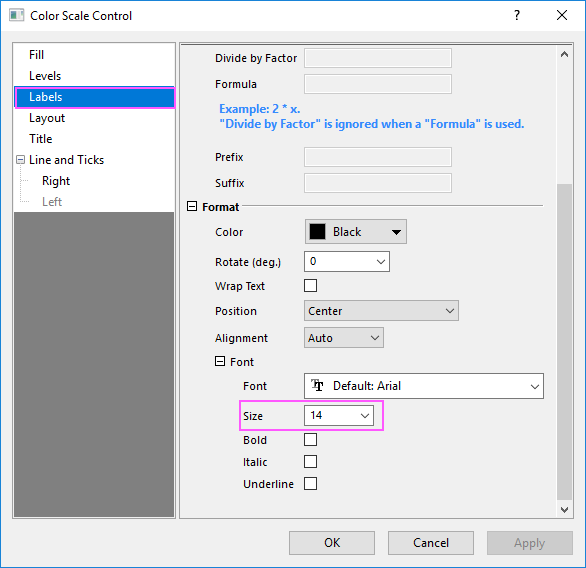Image resolution: width=586 pixels, height=568 pixels.
Task: Click the scroll down arrow
Action: tap(564, 509)
